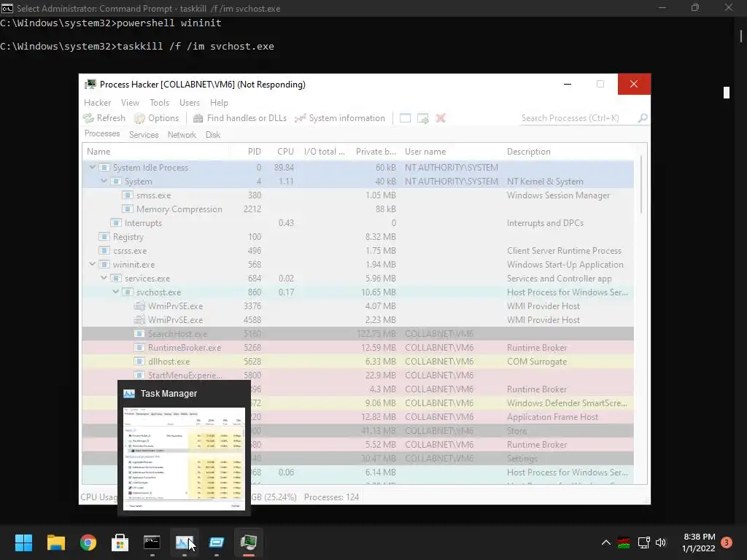Open the Tools menu

click(159, 103)
